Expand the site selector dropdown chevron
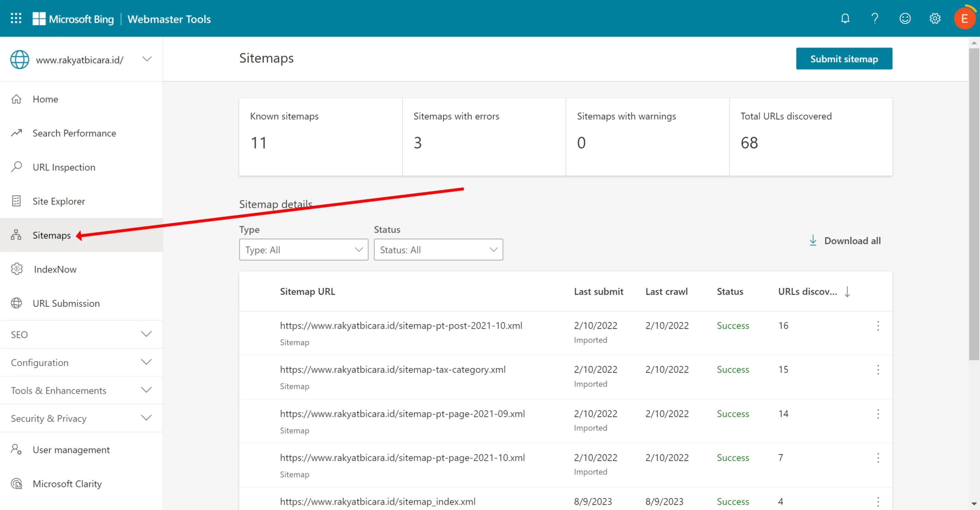980x510 pixels. (x=147, y=59)
